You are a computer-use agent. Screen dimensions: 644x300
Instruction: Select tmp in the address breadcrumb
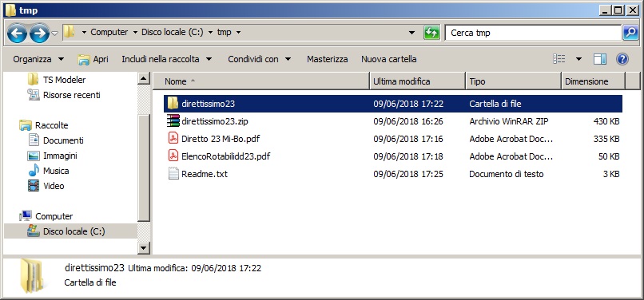click(x=225, y=32)
